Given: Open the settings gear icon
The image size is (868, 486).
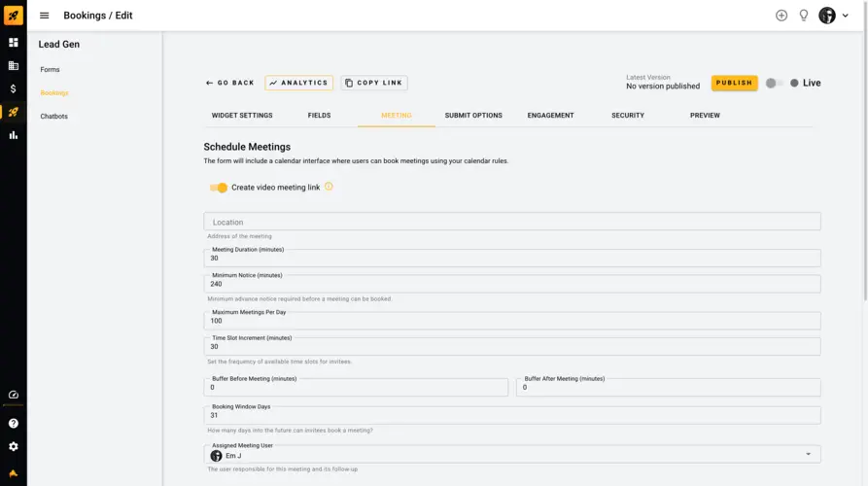Looking at the screenshot, I should [14, 447].
